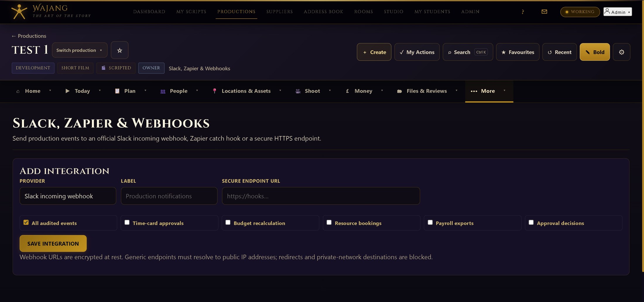Click the magnifier icon on Search
Screen dimensions: 644x302
point(450,53)
